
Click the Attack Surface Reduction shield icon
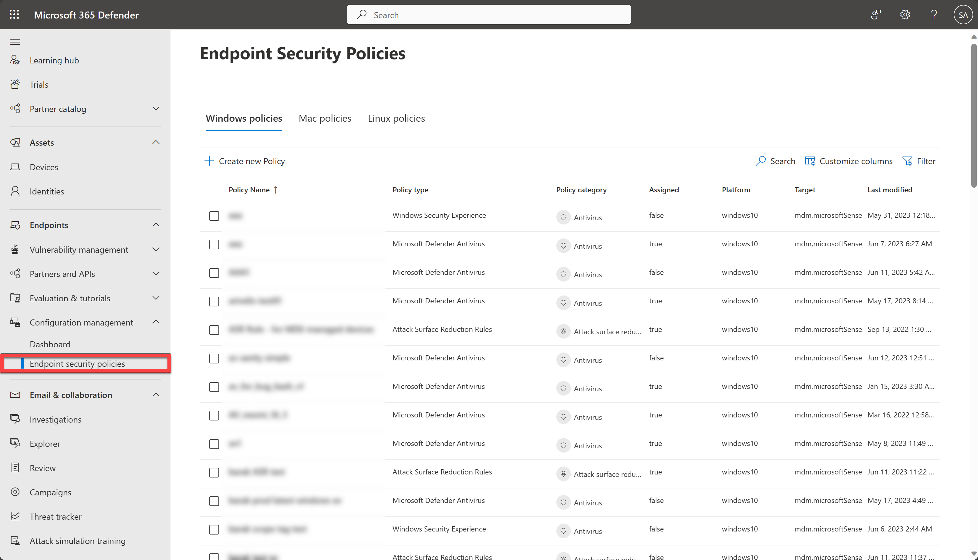pos(564,331)
